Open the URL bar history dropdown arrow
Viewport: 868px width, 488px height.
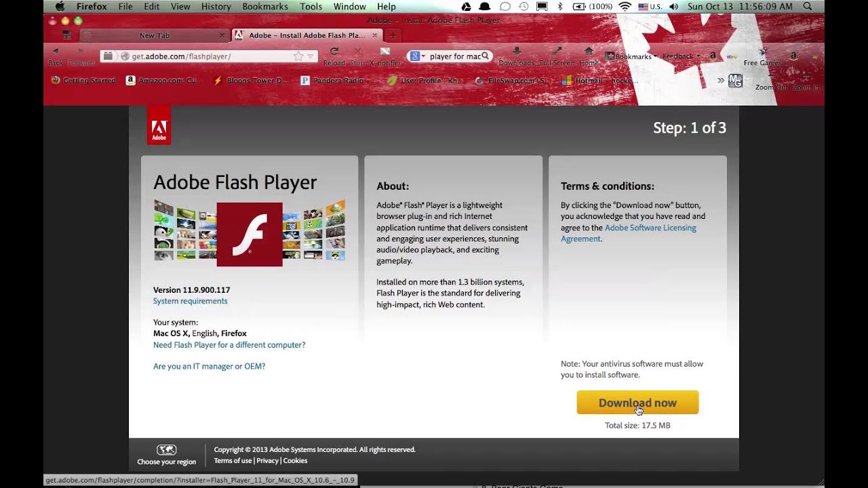(x=311, y=56)
